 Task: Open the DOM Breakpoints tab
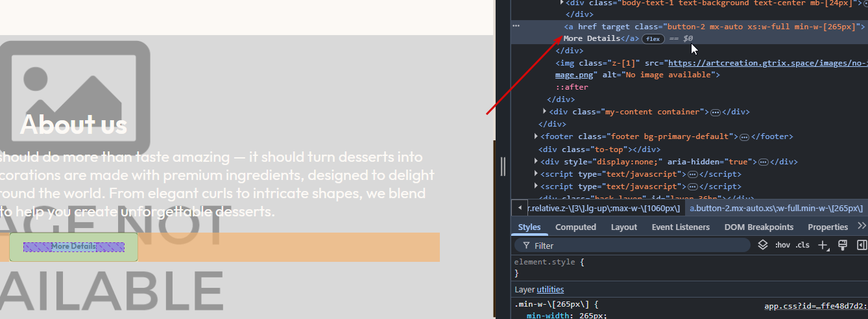[758, 227]
